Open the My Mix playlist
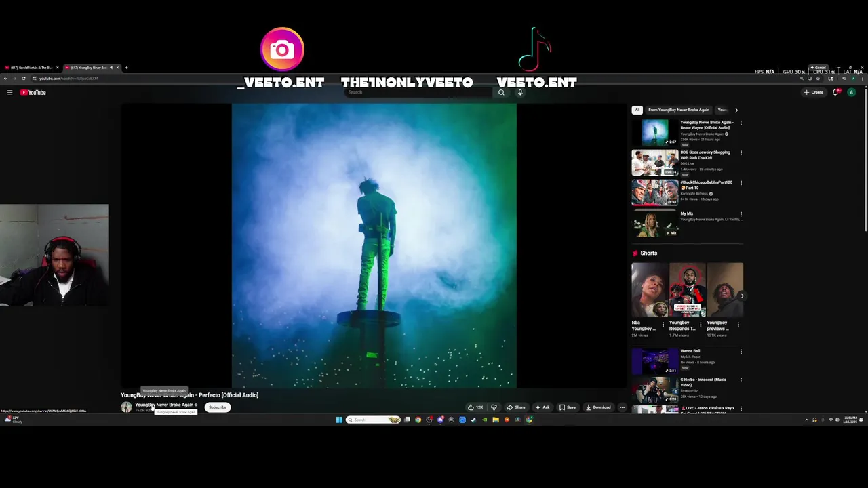Image resolution: width=868 pixels, height=488 pixels. click(654, 223)
